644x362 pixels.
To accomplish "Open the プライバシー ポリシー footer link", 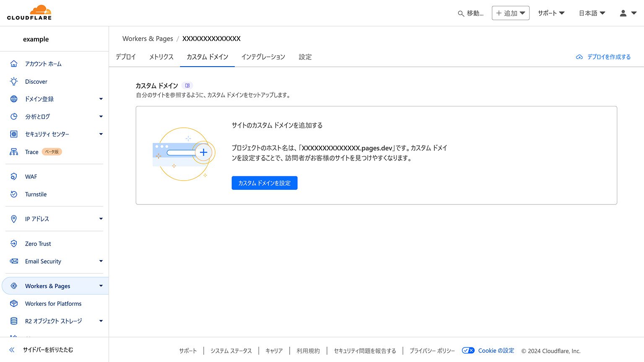I will (x=432, y=351).
